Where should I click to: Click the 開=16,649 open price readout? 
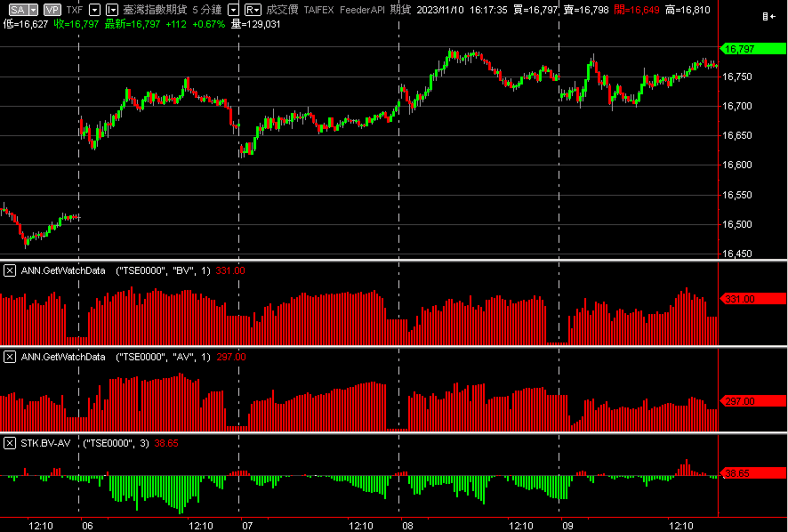[x=636, y=10]
